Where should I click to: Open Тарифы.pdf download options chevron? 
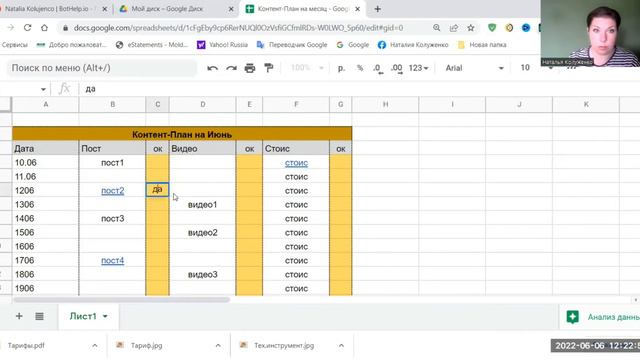click(95, 346)
